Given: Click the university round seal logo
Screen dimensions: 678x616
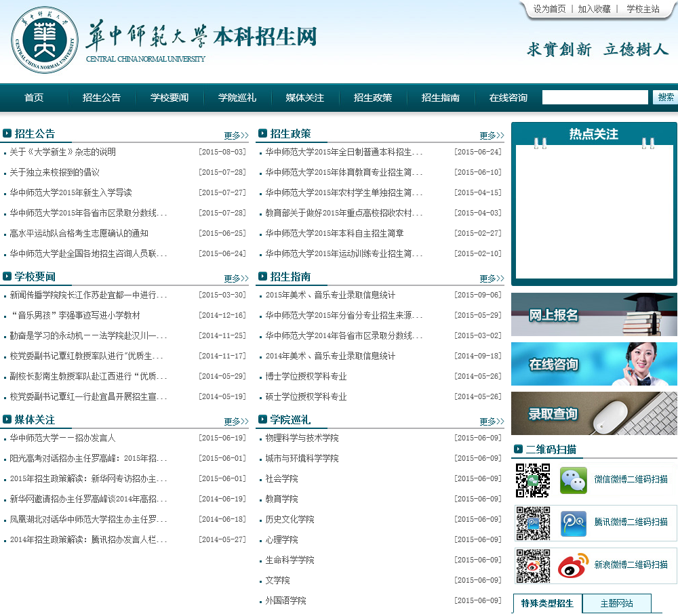Looking at the screenshot, I should (x=45, y=40).
